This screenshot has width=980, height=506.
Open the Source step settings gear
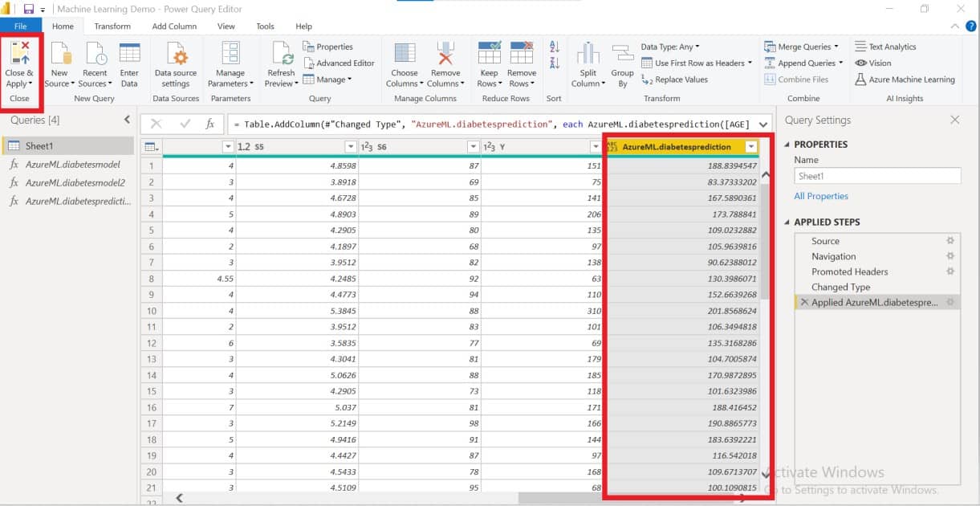950,241
